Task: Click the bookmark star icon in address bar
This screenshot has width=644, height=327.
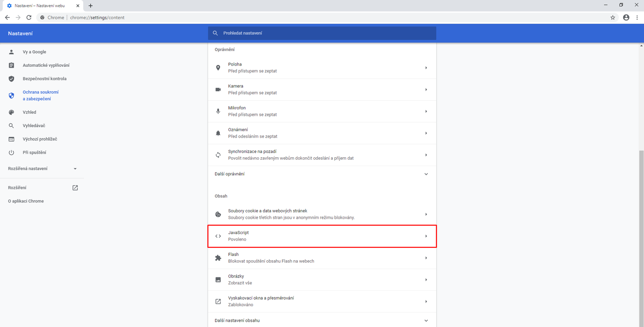Action: 613,18
